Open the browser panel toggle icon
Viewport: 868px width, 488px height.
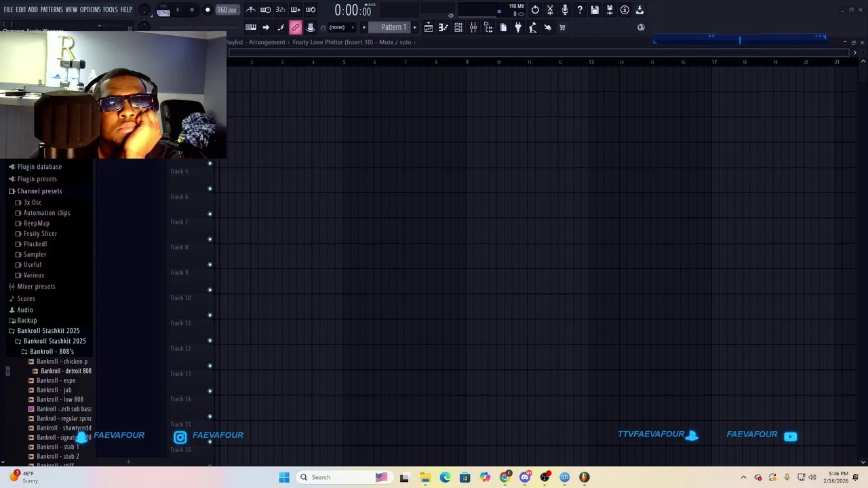tap(488, 27)
